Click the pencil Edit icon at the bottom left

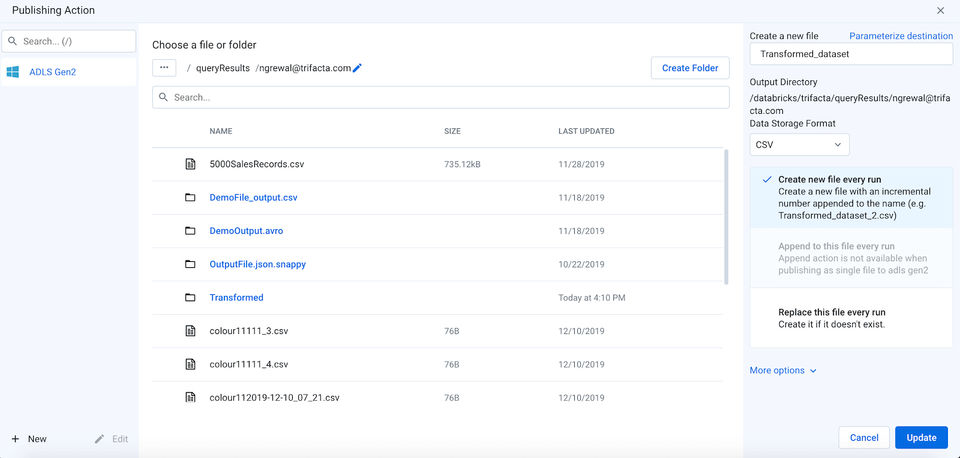(x=99, y=439)
